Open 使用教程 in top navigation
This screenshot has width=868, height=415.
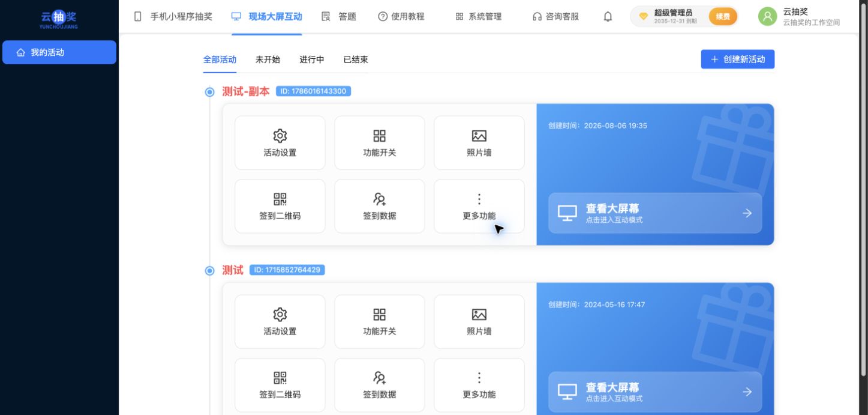401,17
